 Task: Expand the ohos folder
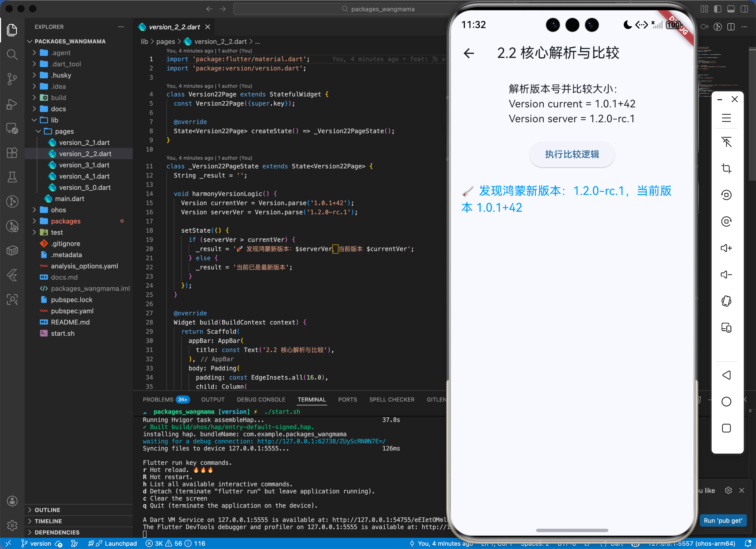(x=58, y=210)
